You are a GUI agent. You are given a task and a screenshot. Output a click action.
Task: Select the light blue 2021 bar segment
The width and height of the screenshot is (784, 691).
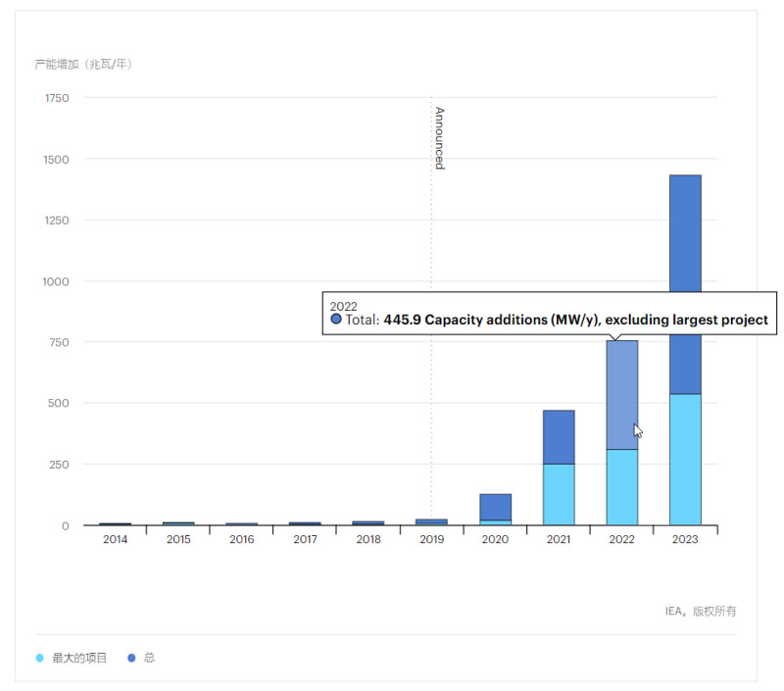(x=559, y=494)
